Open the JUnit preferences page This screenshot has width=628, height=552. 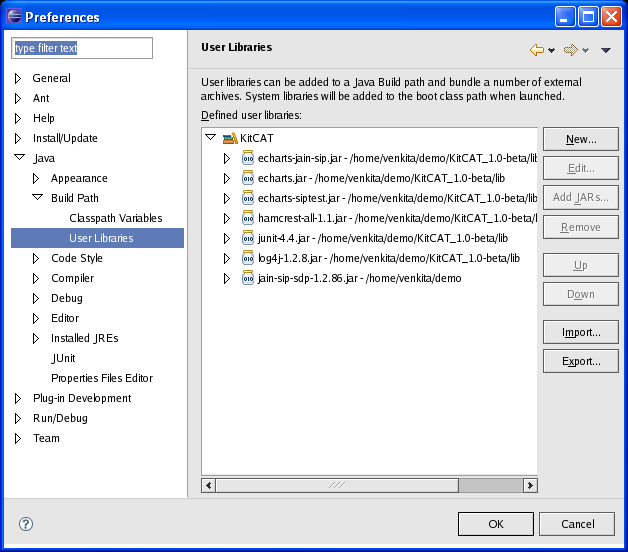click(x=63, y=358)
